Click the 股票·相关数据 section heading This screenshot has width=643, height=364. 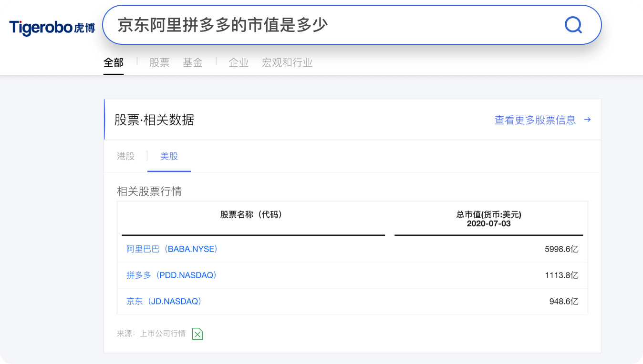[154, 120]
